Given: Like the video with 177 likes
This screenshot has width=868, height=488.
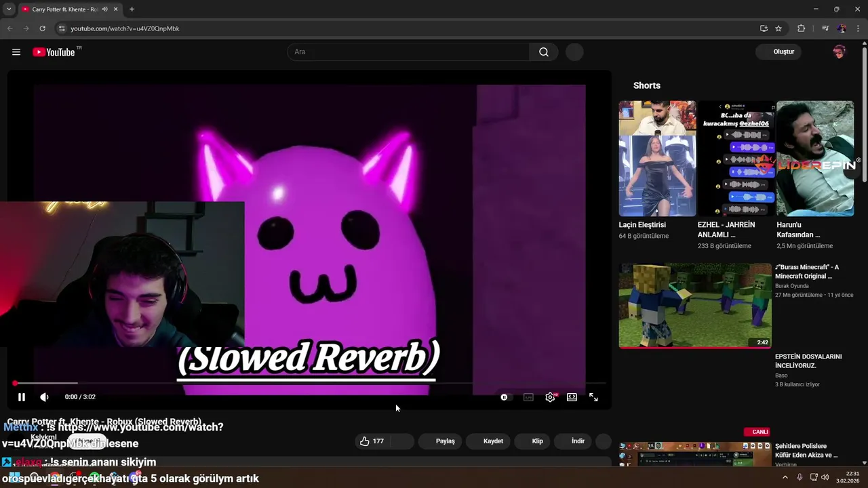Looking at the screenshot, I should coord(372,441).
